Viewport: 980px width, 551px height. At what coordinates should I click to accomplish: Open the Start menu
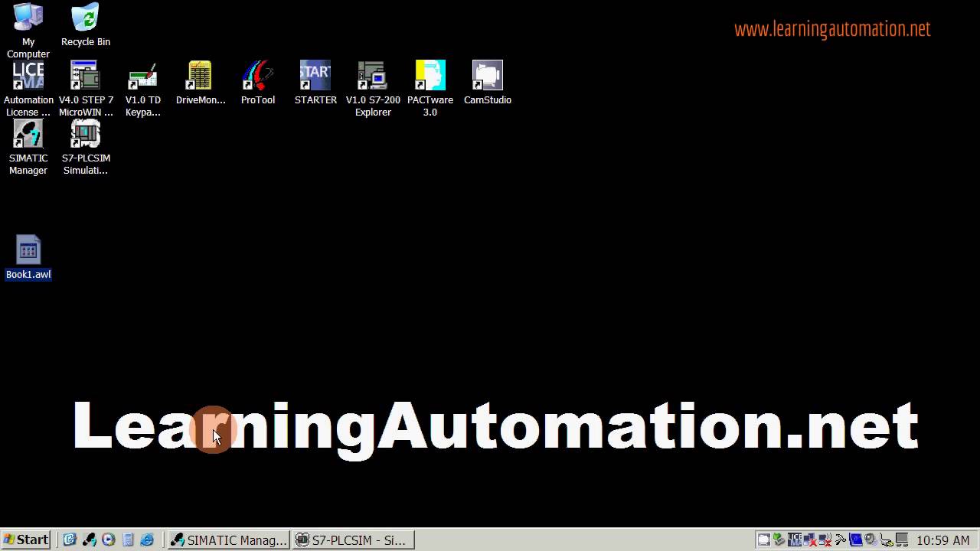point(26,540)
